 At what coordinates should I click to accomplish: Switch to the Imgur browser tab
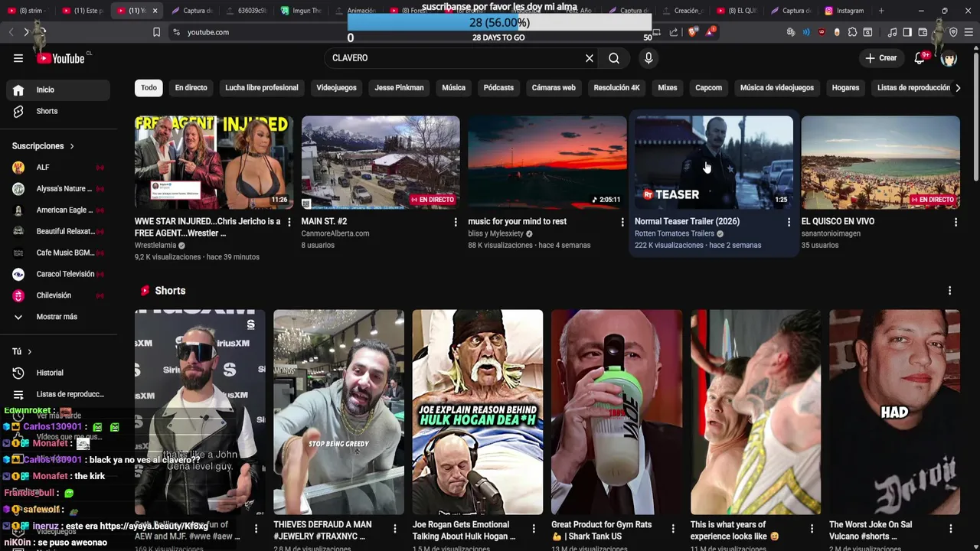pyautogui.click(x=302, y=11)
